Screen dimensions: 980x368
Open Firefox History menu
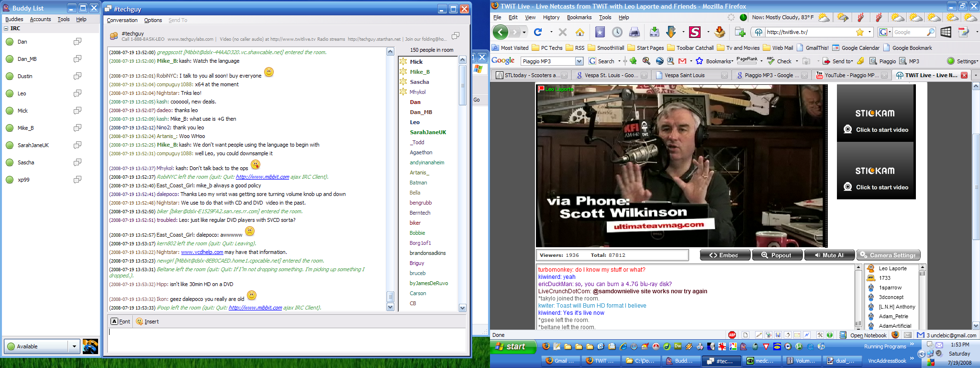point(551,17)
